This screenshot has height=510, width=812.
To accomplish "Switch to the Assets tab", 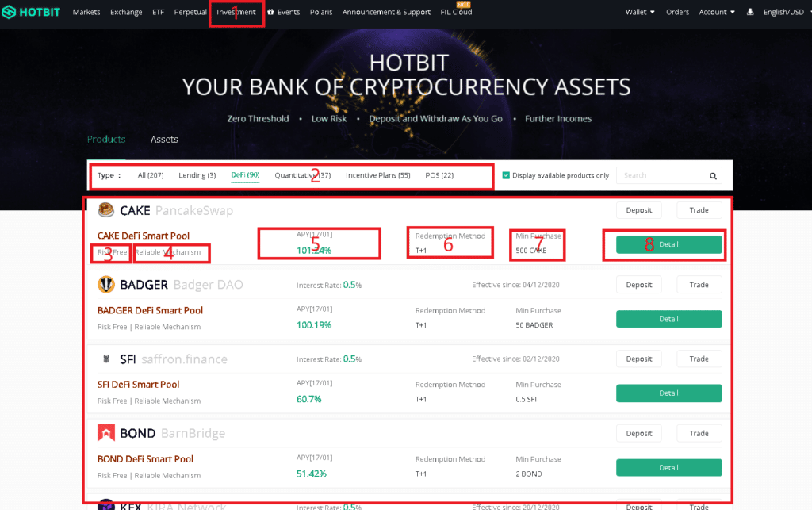I will (164, 140).
